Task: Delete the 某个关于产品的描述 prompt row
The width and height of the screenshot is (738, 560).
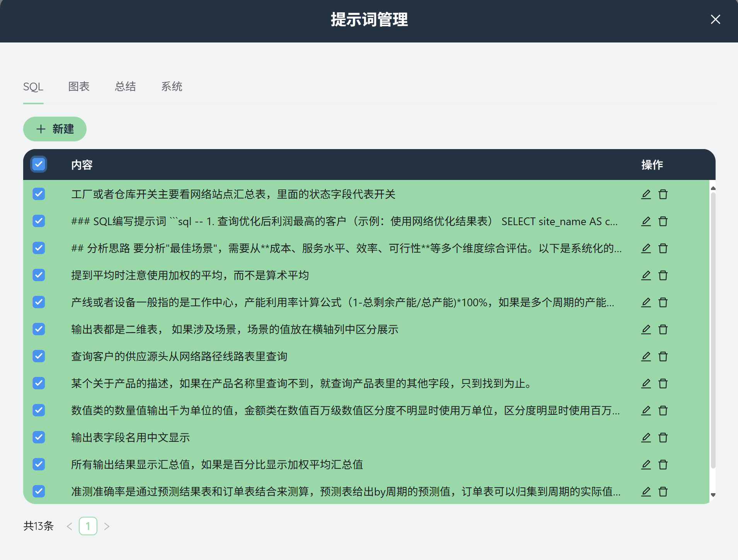Action: click(663, 384)
